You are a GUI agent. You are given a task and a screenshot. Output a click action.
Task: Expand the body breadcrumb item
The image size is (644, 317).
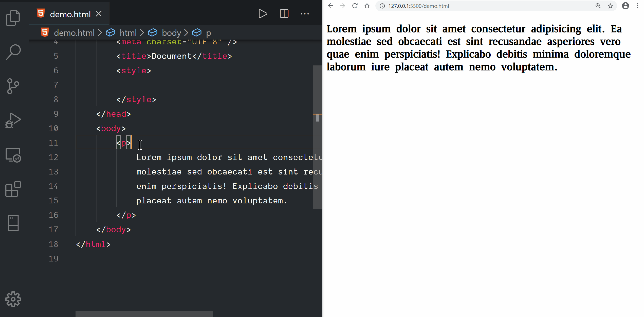(x=171, y=33)
